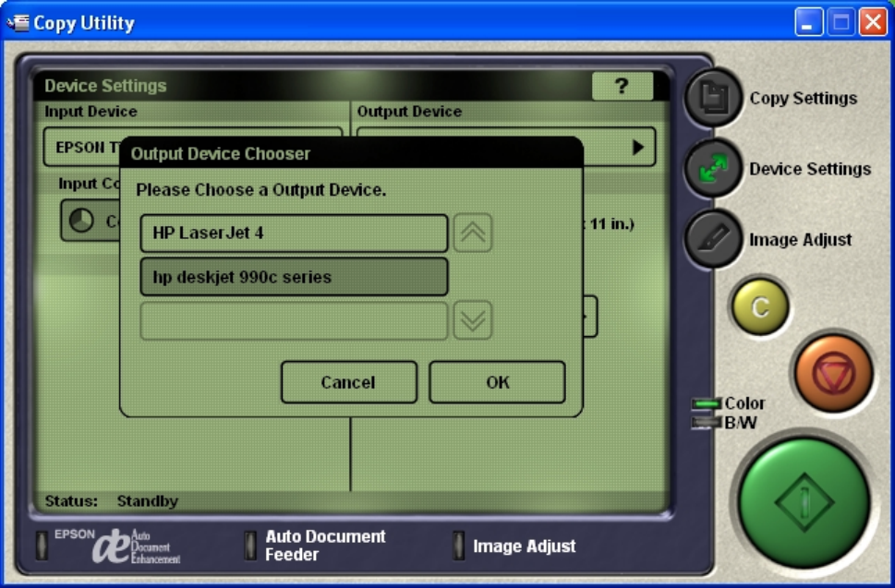This screenshot has height=588, width=895.
Task: Move down the list with the down chevron
Action: (473, 320)
